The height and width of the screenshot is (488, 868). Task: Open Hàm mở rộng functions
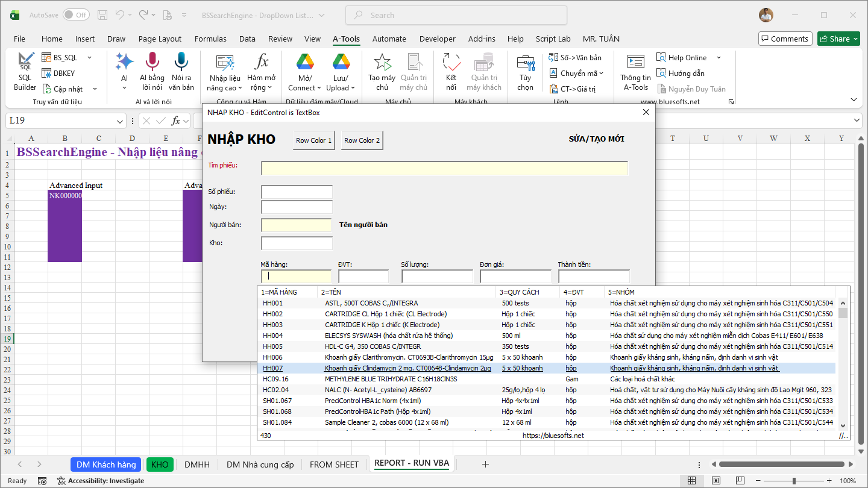pyautogui.click(x=261, y=72)
